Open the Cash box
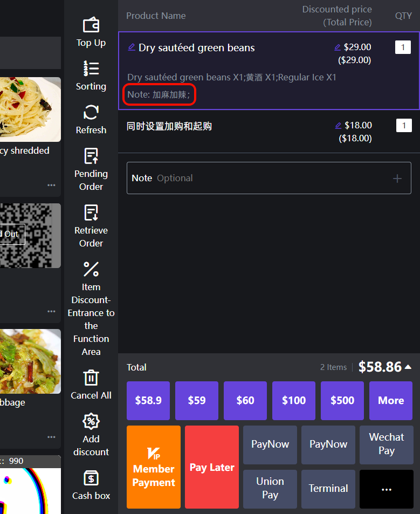This screenshot has height=514, width=420. [91, 478]
